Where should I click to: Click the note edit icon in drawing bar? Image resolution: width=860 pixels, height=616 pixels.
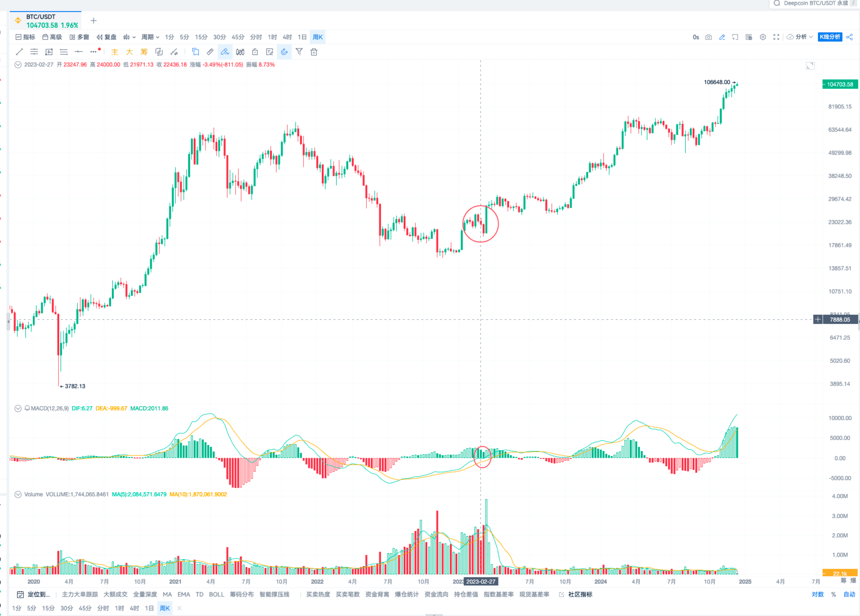270,52
